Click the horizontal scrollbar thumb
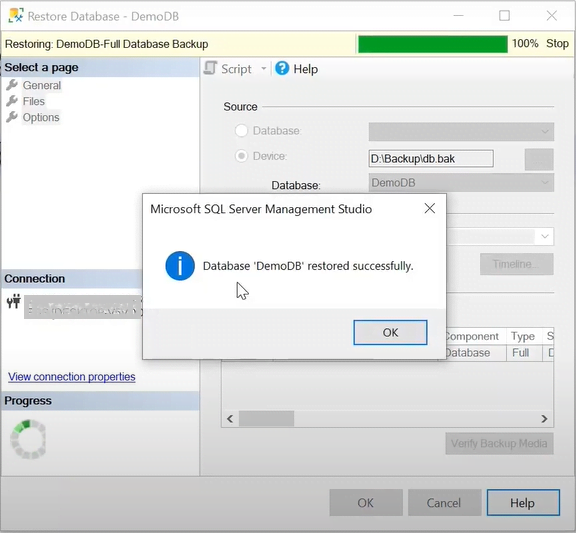Viewport: 576px width, 533px height. [266, 419]
